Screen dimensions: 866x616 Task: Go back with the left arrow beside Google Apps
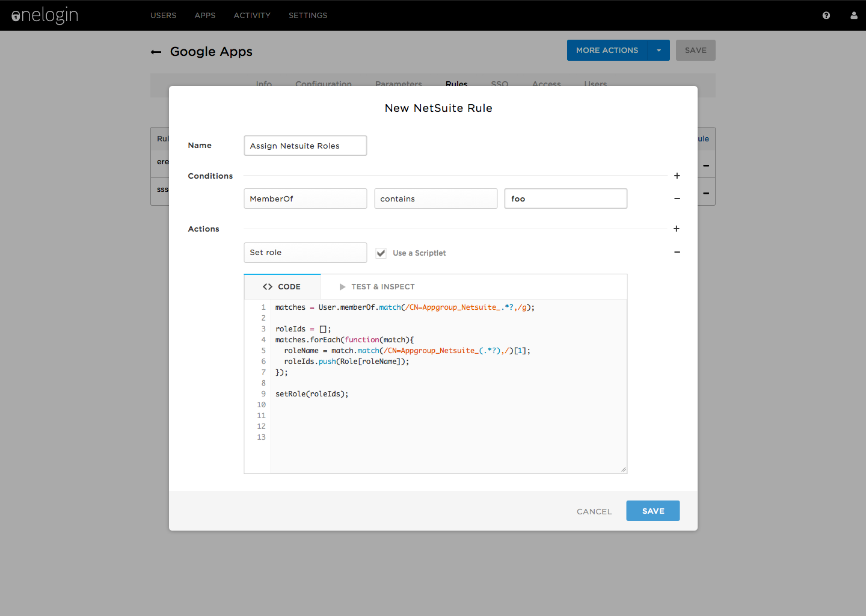(x=156, y=52)
